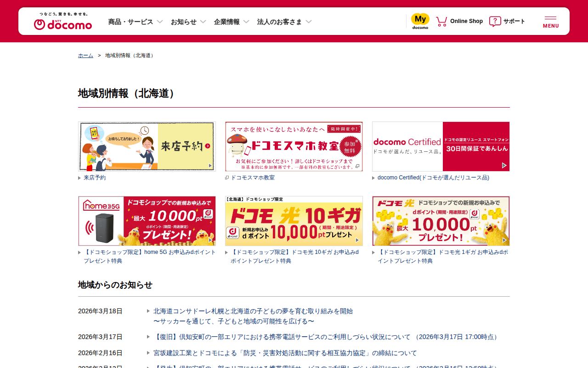Screen dimensions: 588x368
Task: Click 2026年2月16日 date text
Action: coord(100,353)
